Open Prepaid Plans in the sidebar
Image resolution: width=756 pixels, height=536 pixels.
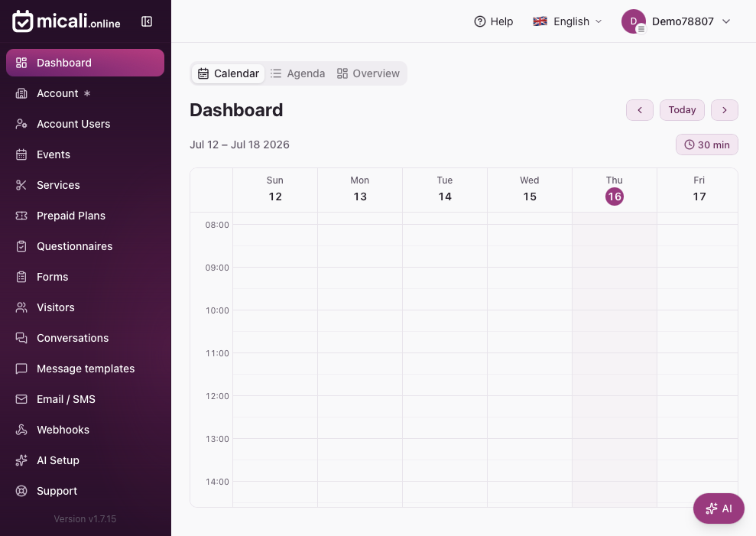pos(86,216)
